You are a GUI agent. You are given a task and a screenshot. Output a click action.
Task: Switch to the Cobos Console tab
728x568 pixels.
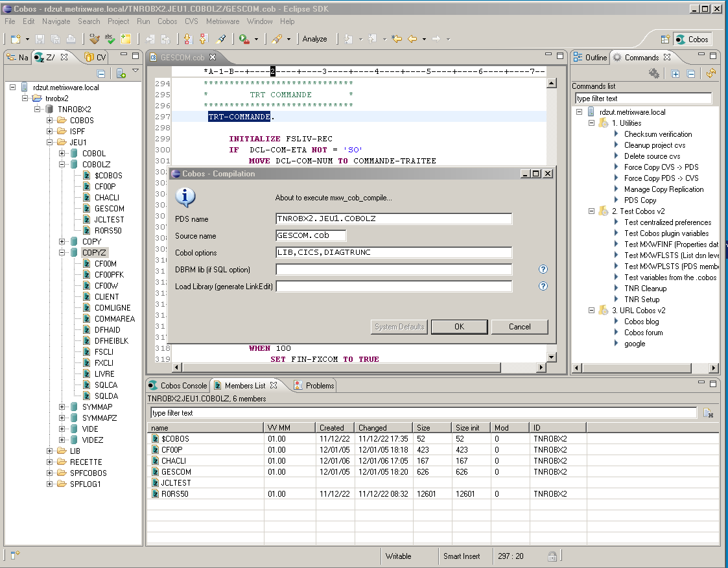(x=178, y=386)
